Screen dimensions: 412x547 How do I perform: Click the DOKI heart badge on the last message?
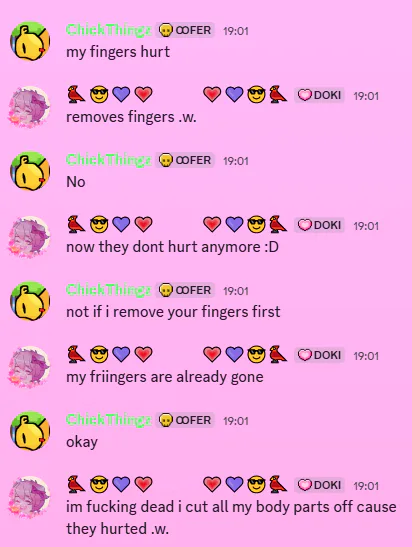(319, 485)
